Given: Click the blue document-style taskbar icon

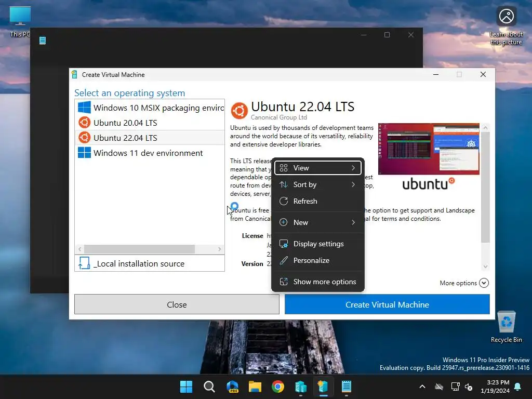Looking at the screenshot, I should [x=346, y=387].
